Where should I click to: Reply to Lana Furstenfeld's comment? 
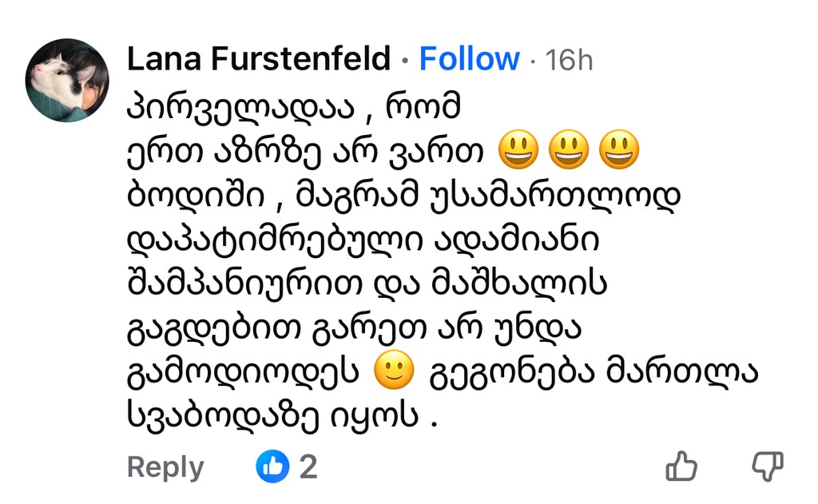(x=165, y=467)
